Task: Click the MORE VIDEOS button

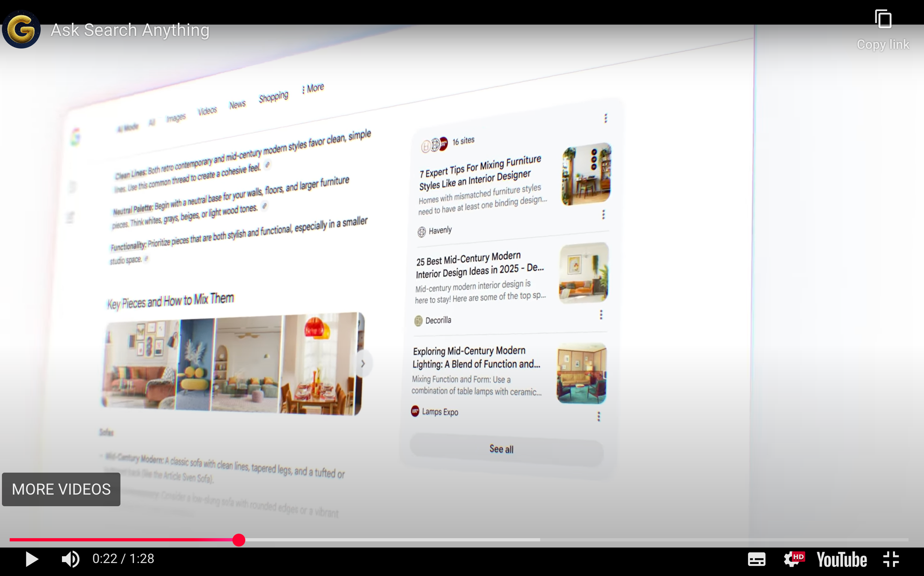Action: pyautogui.click(x=61, y=489)
